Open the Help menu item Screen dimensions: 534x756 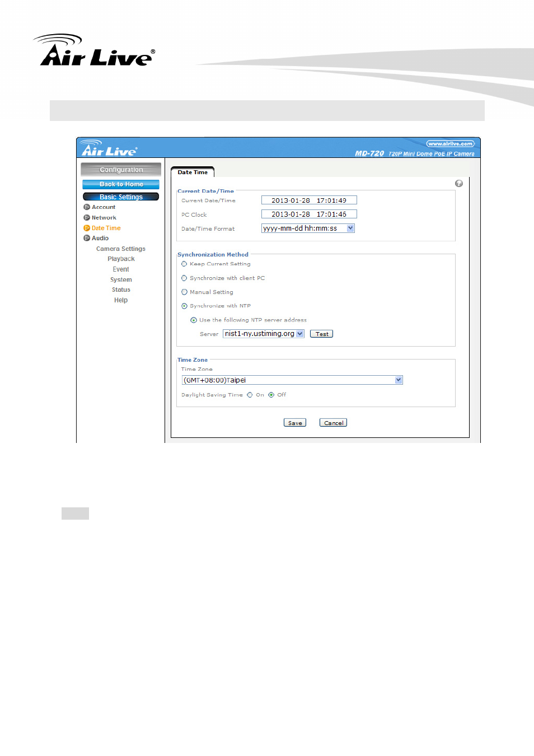(121, 300)
